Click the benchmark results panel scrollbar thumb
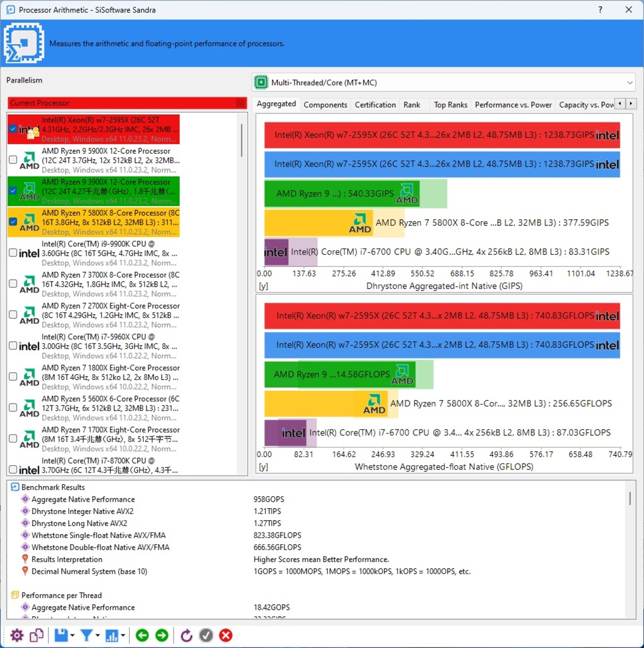 [x=630, y=498]
